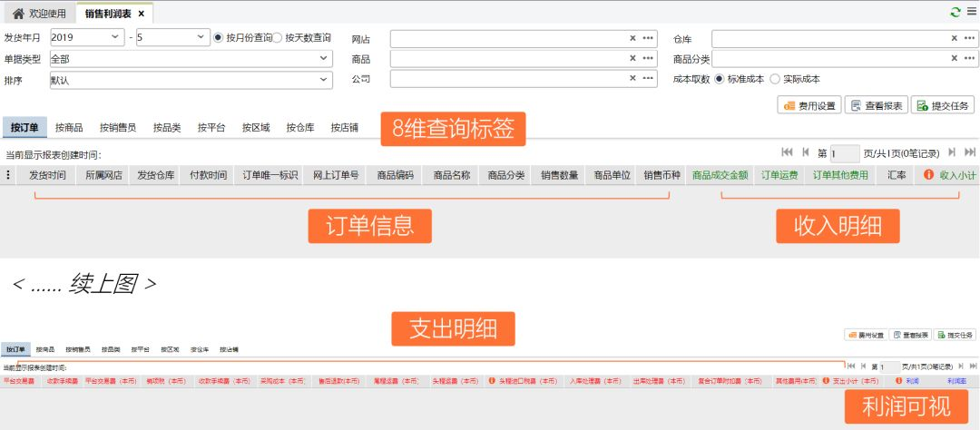Switch to the 欢迎使用 tab

[x=40, y=14]
